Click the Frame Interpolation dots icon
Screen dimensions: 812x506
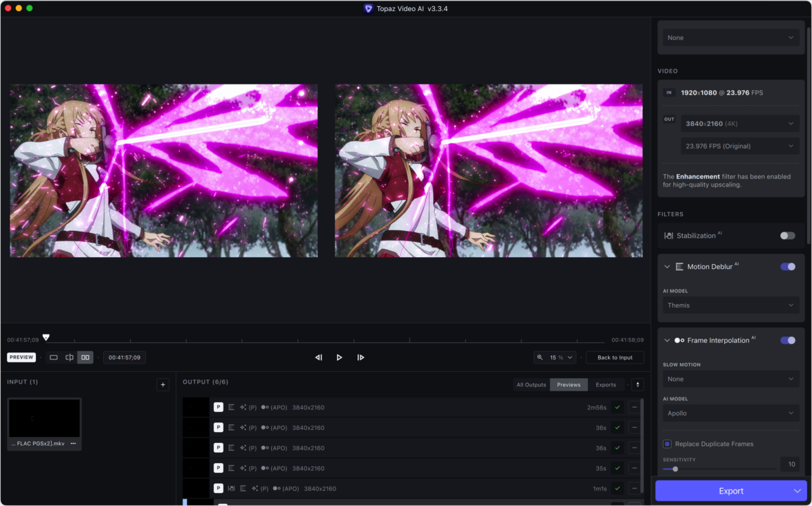(679, 340)
